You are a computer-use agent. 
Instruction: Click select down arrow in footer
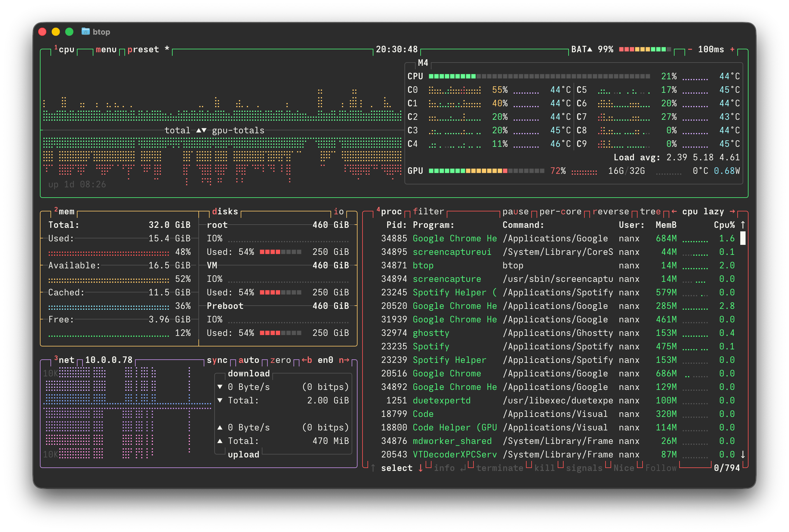click(421, 468)
